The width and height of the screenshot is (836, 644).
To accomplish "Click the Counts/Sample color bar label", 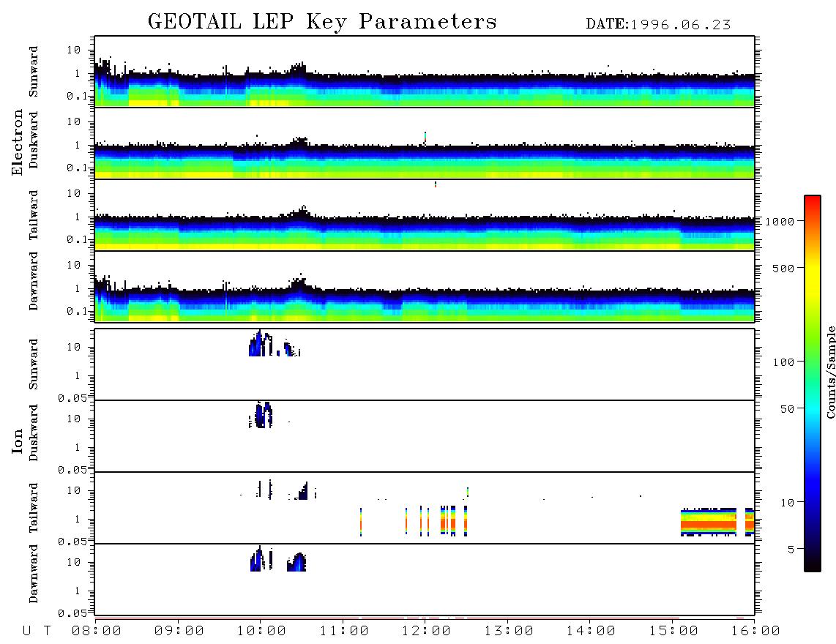I will [x=830, y=372].
